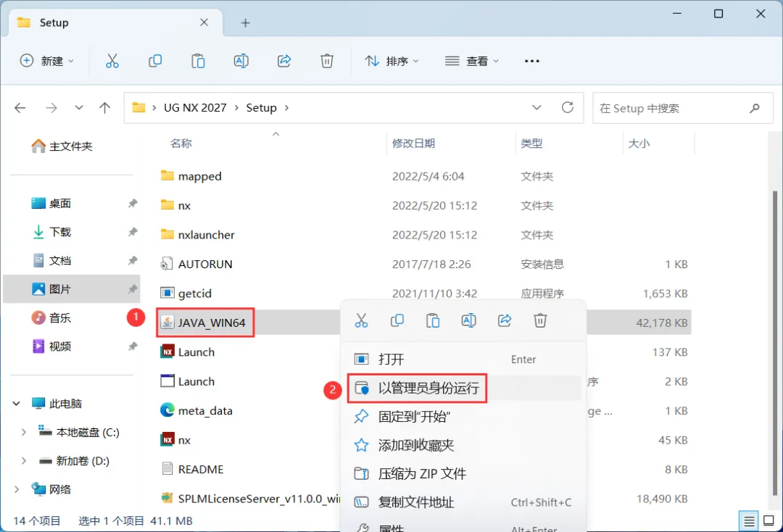Click the 在 Setup 中搜索 search field

point(683,108)
